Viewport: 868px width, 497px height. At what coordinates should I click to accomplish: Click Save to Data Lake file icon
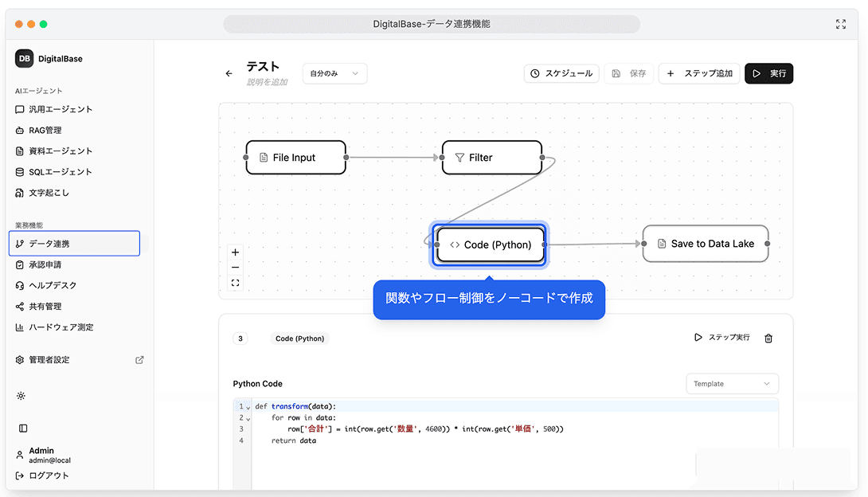coord(662,244)
